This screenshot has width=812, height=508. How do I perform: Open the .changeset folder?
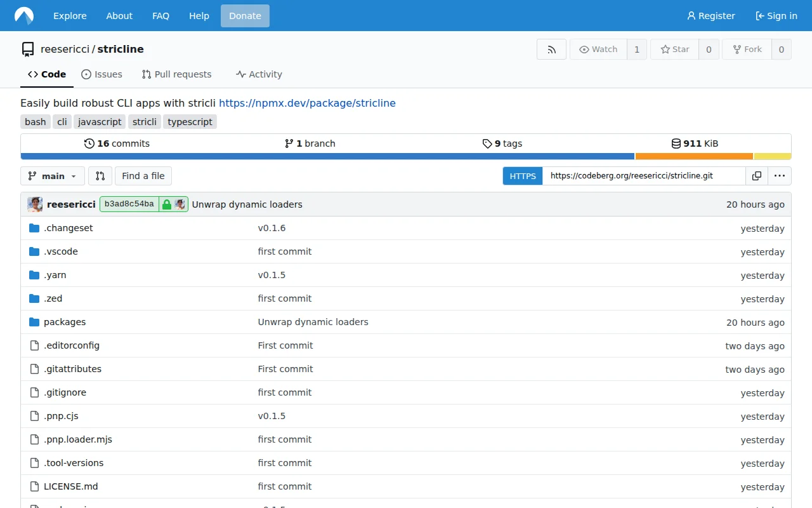click(x=68, y=228)
